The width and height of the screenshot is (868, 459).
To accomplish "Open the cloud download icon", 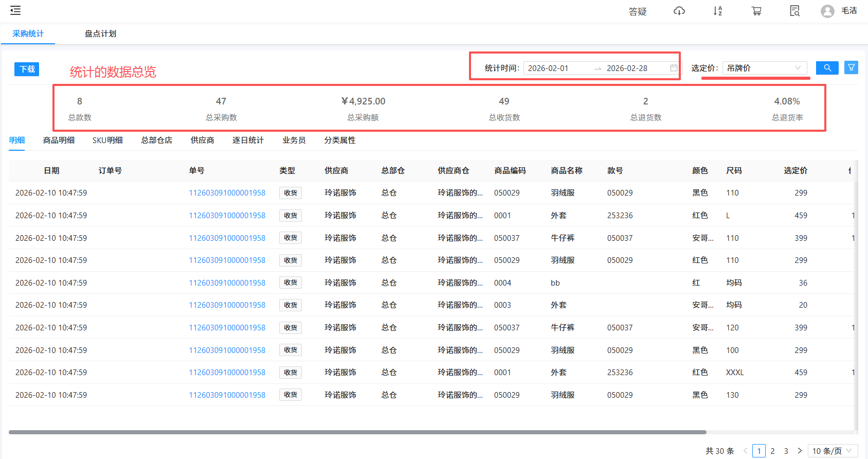I will coord(679,11).
